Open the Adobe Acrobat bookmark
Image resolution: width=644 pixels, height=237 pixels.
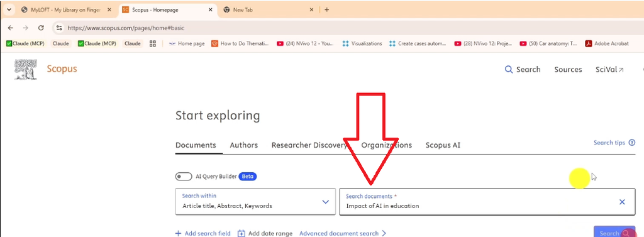tap(607, 43)
